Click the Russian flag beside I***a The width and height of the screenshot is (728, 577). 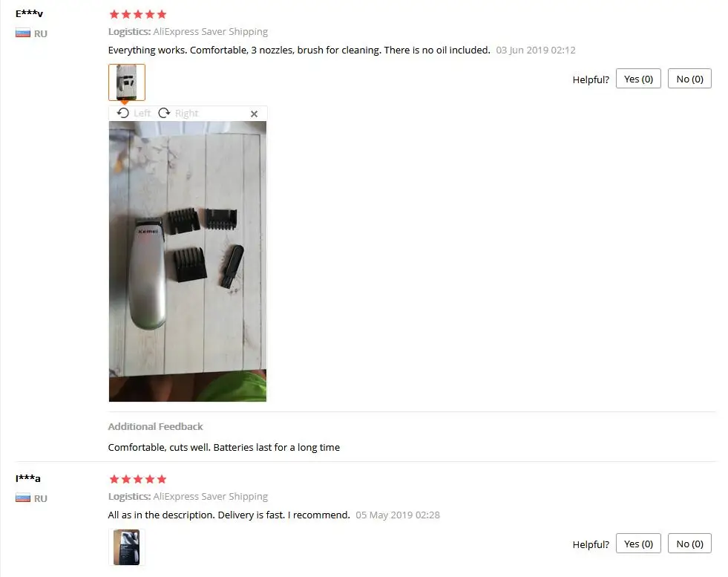coord(23,498)
